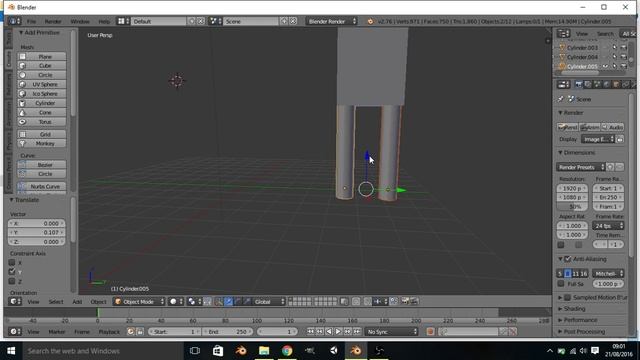Viewport: 640px width, 360px height.
Task: Play animation in reverse
Action: [x=329, y=332]
